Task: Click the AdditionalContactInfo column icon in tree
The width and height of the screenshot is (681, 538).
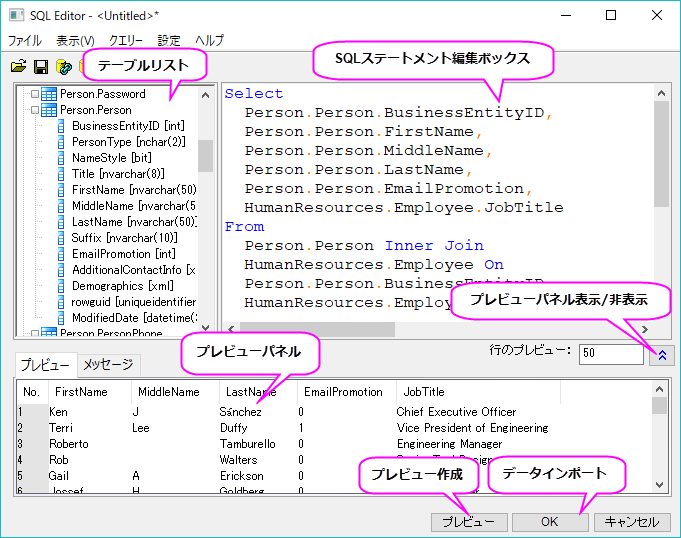Action: (61, 270)
